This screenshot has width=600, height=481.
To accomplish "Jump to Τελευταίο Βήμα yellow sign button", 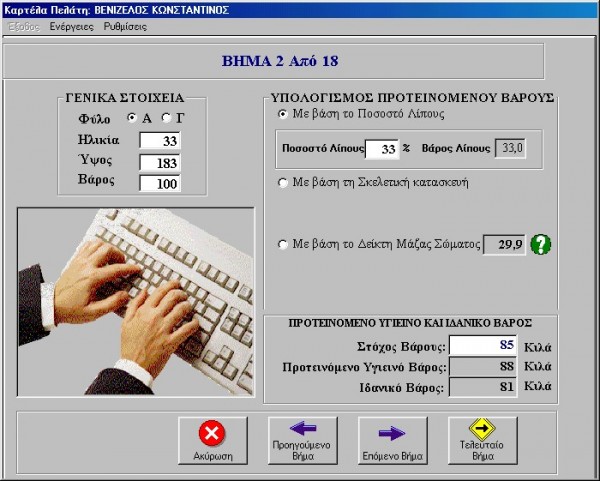I will click(482, 440).
